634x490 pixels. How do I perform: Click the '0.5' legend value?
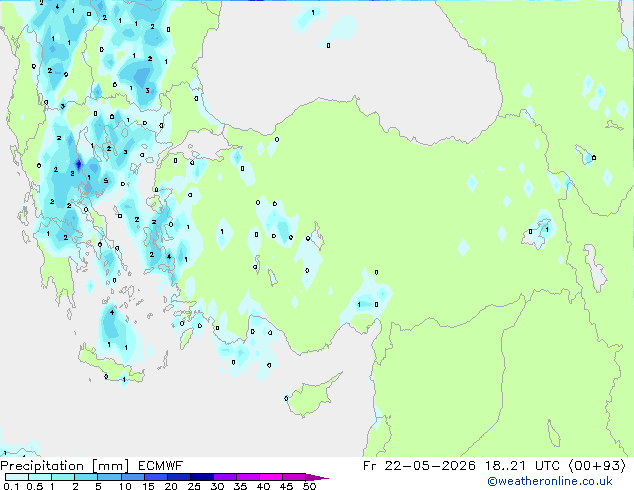35,486
